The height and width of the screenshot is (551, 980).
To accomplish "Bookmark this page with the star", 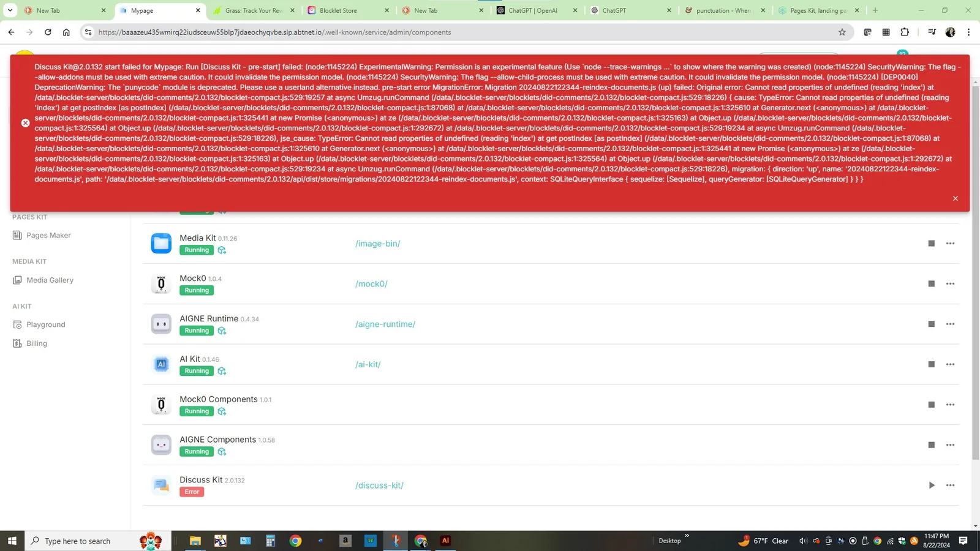I will coord(842,32).
